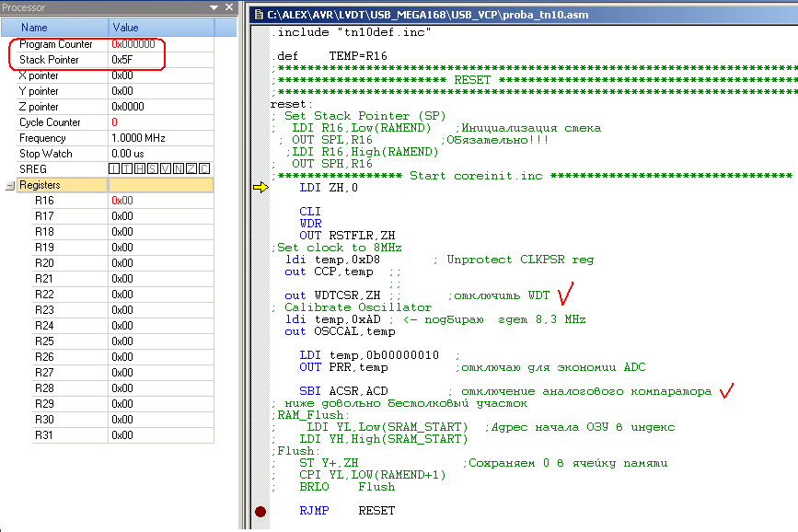Toggle the Z flag in SREG

pyautogui.click(x=191, y=168)
